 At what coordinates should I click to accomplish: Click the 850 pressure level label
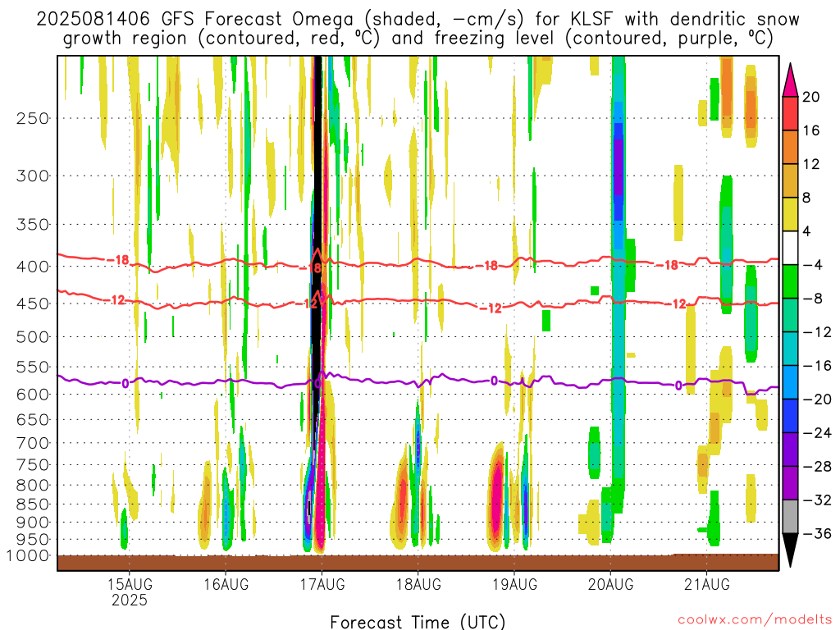pos(33,504)
